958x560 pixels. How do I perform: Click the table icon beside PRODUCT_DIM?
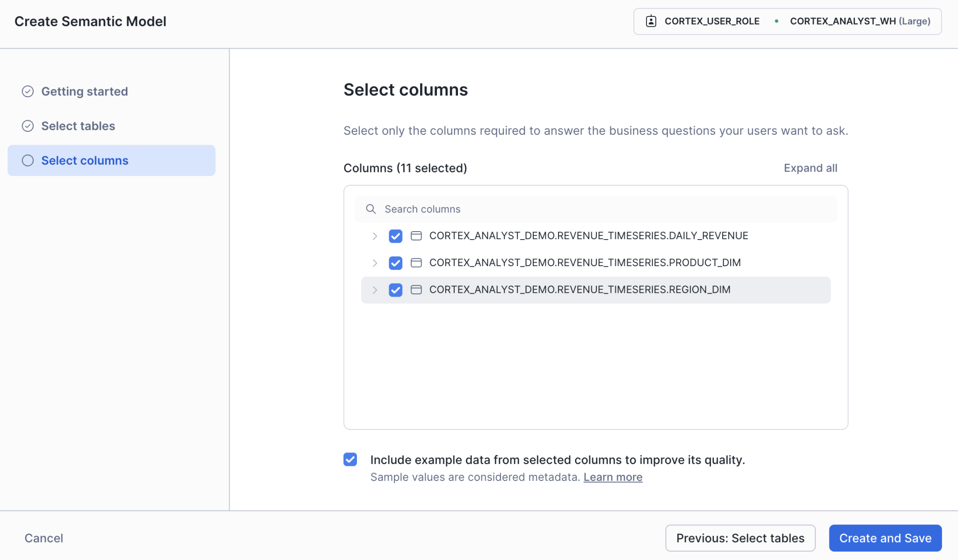(416, 263)
